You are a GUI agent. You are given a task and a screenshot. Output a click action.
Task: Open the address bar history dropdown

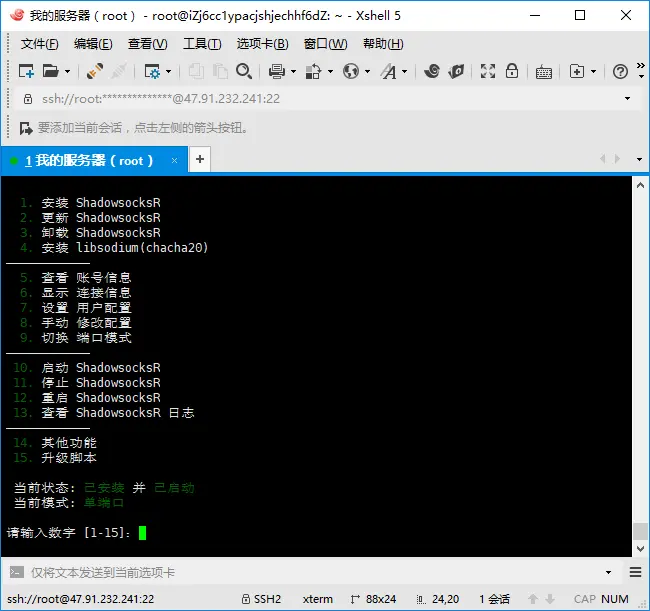click(x=627, y=99)
